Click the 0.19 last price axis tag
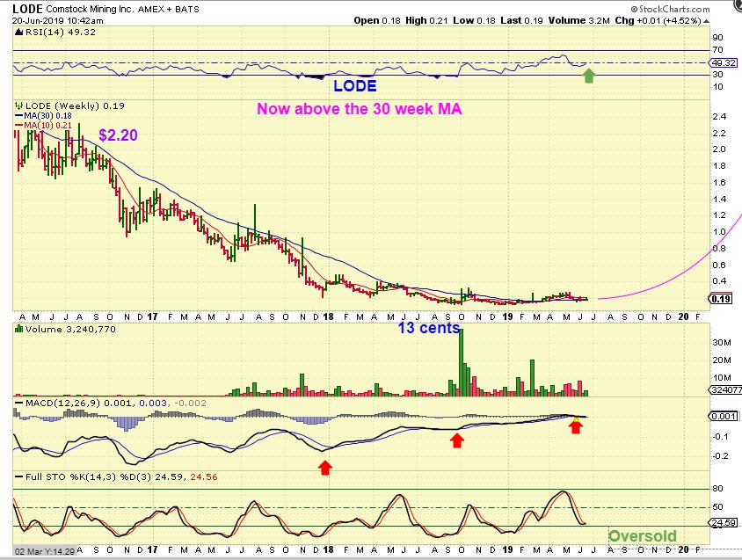This screenshot has height=560, width=742. point(720,299)
